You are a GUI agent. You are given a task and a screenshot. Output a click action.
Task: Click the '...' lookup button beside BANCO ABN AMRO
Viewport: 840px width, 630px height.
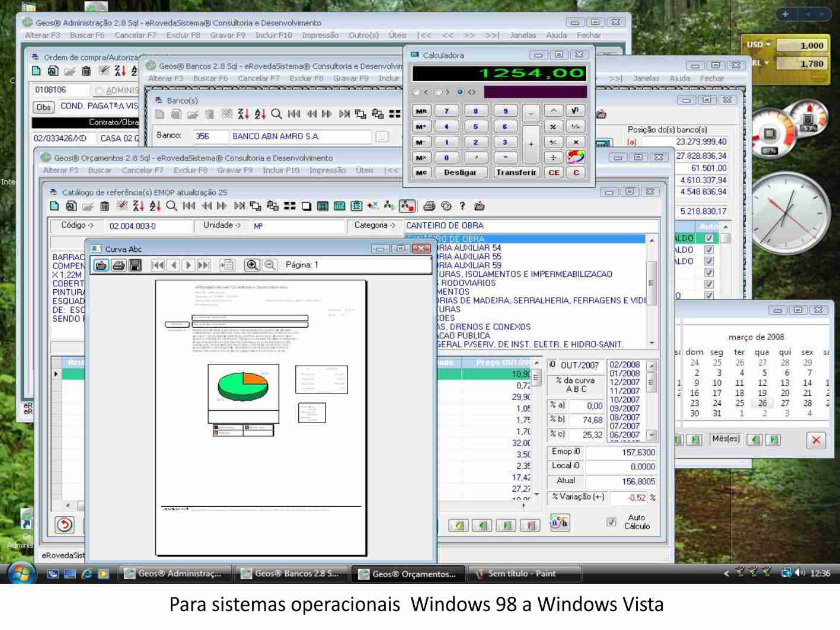click(x=382, y=137)
